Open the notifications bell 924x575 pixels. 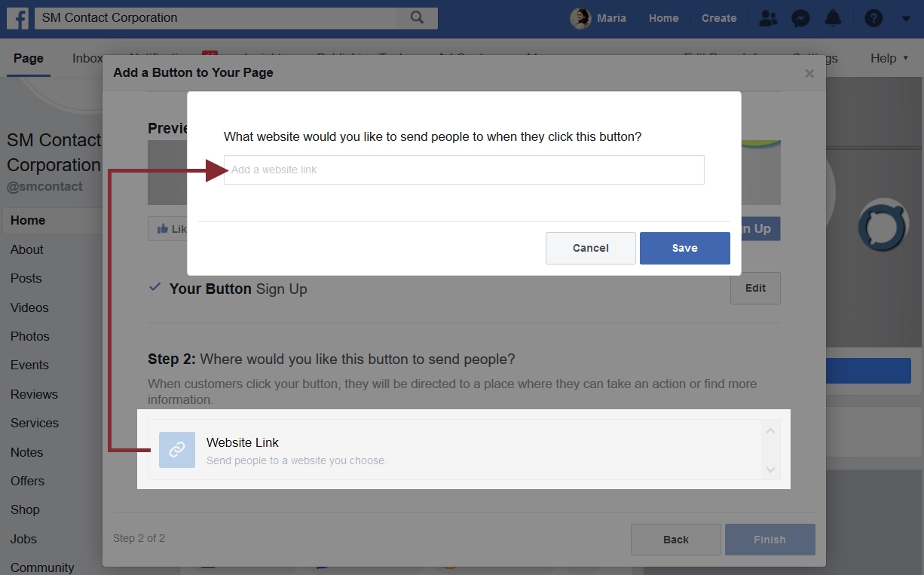coord(833,17)
